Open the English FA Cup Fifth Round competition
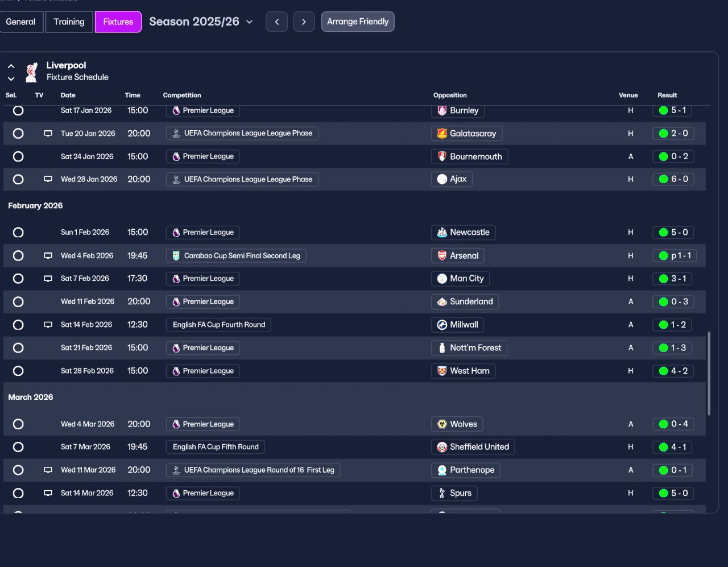This screenshot has height=567, width=728. tap(215, 447)
